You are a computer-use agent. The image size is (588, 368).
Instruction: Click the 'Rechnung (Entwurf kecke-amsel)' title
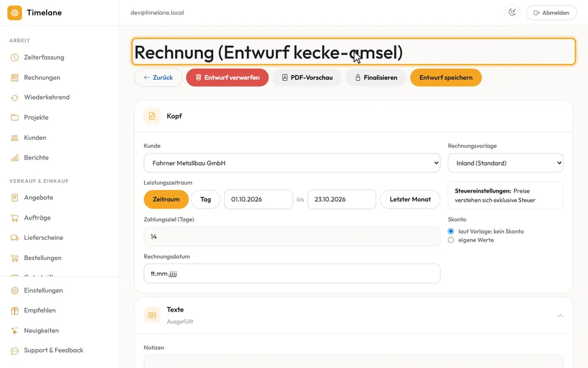[x=268, y=52]
